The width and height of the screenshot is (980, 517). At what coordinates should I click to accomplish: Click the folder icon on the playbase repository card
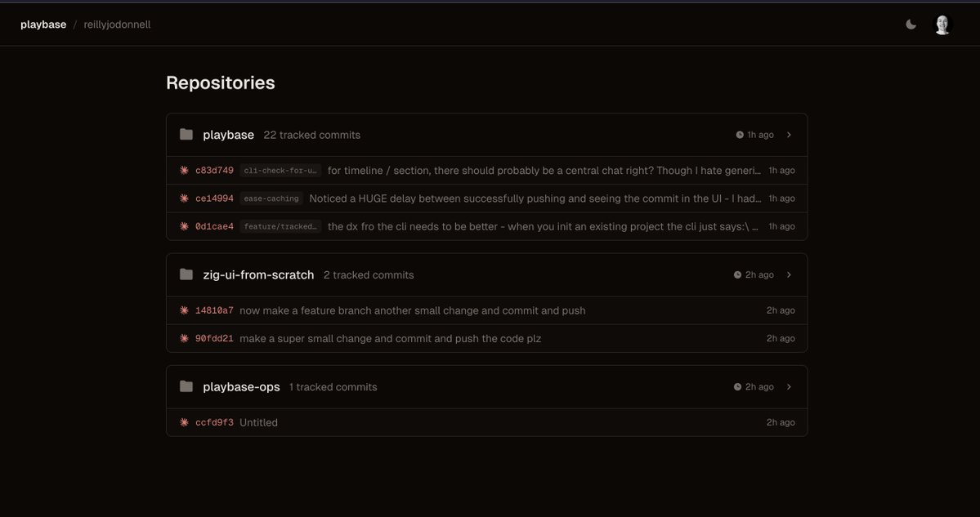point(186,133)
